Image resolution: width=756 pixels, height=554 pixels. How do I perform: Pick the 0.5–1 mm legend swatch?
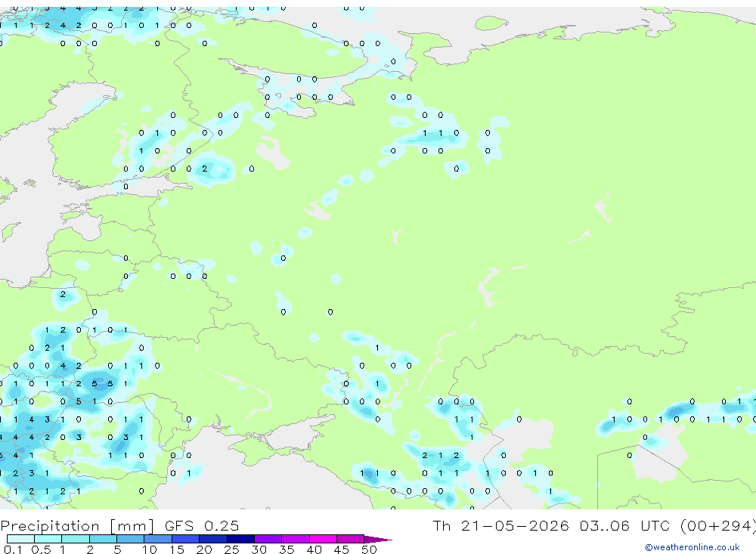pyautogui.click(x=48, y=539)
